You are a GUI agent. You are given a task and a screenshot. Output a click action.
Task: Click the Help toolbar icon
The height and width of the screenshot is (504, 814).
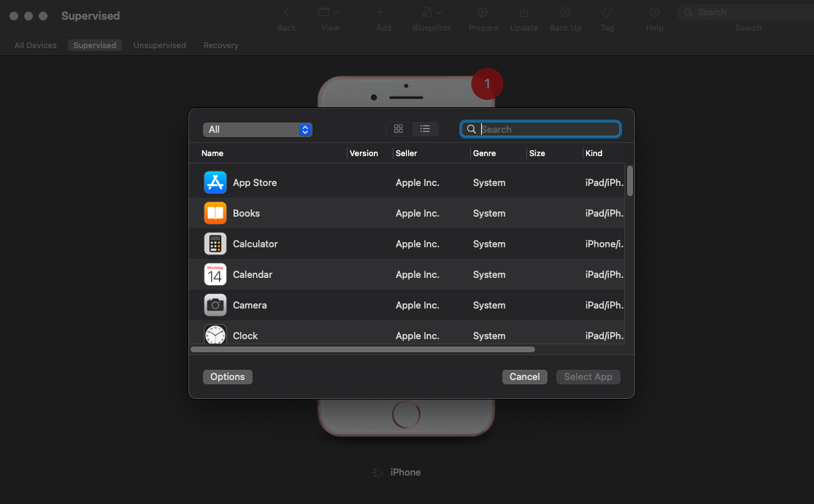pos(655,12)
